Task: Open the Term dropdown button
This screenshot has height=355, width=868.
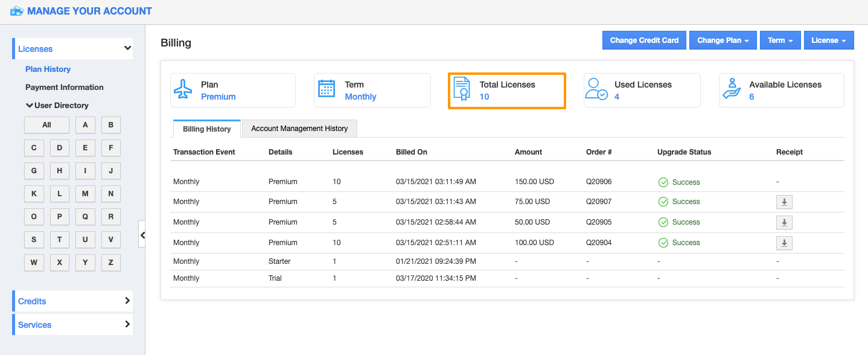Action: pyautogui.click(x=780, y=40)
